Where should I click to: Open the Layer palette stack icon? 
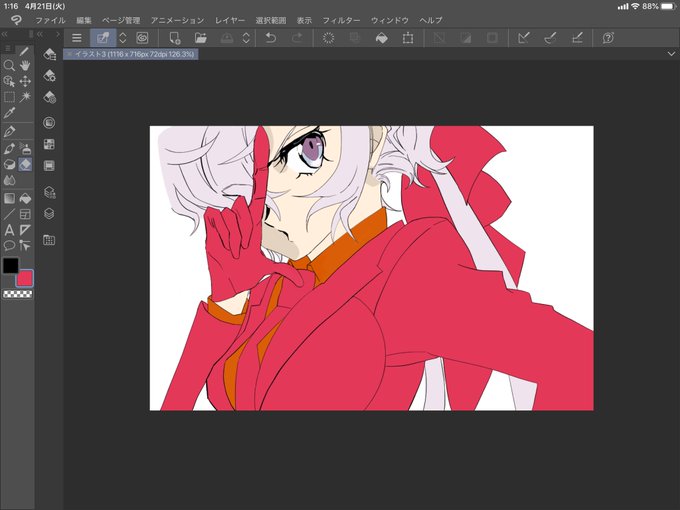[49, 213]
